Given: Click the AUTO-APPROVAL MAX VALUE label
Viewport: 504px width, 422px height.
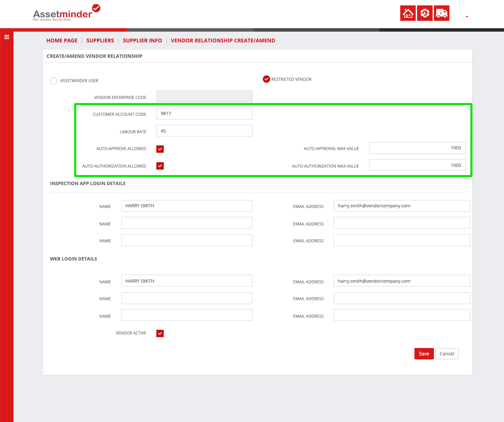Looking at the screenshot, I should pos(332,149).
